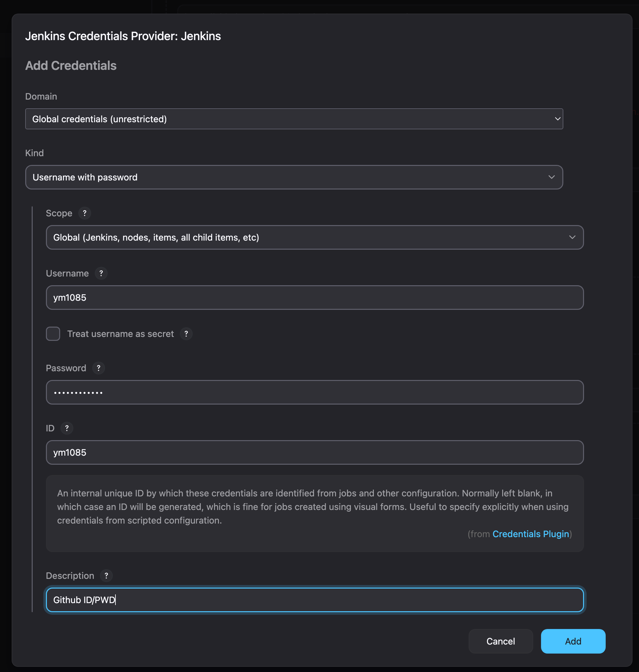Open the Domain dropdown menu
639x672 pixels.
coord(294,119)
